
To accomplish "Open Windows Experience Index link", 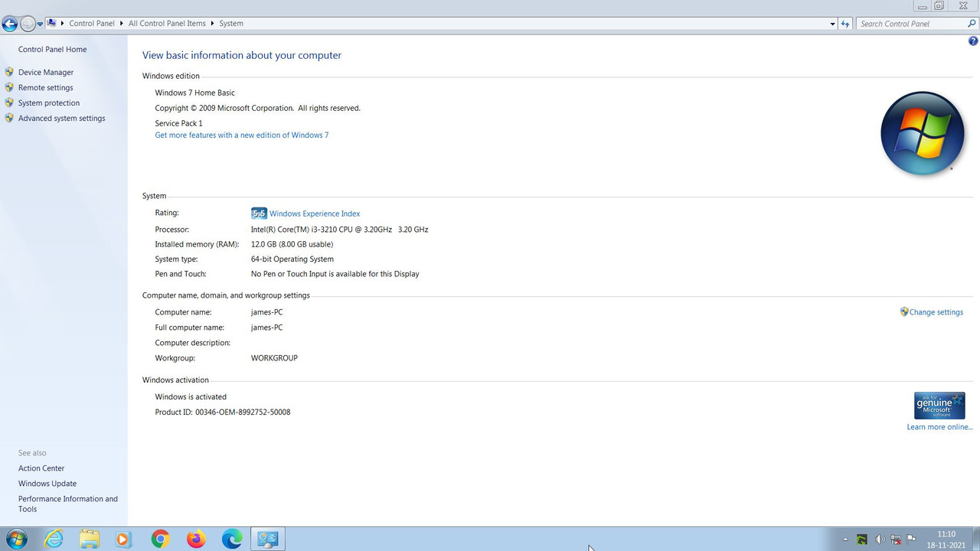I will (x=315, y=214).
